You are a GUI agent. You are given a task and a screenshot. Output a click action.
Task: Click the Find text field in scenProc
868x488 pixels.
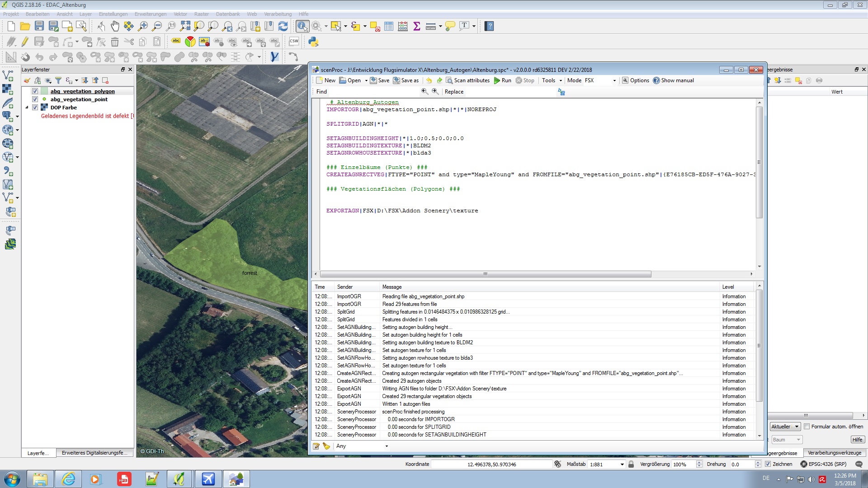(373, 92)
